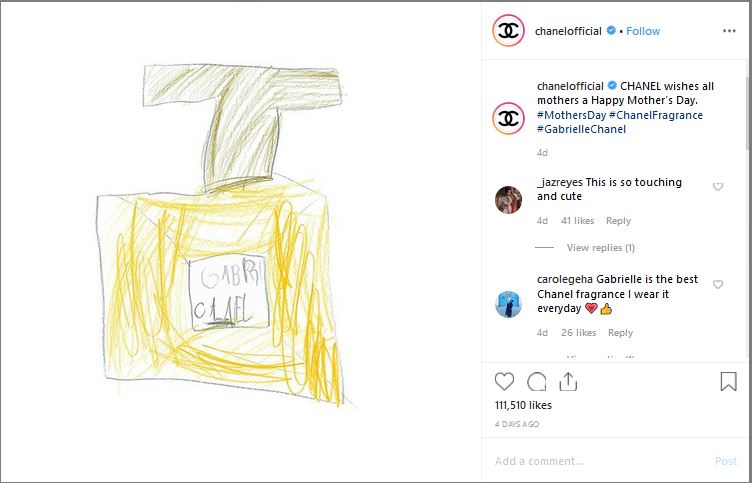Like _jazreyes comment with small heart
This screenshot has width=752, height=483.
click(717, 187)
